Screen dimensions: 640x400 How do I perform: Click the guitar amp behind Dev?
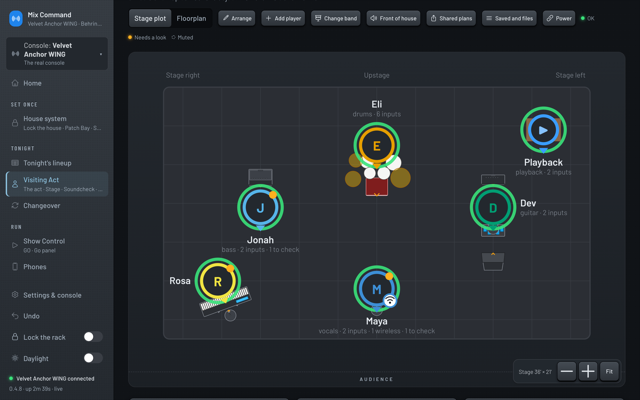[x=493, y=179]
